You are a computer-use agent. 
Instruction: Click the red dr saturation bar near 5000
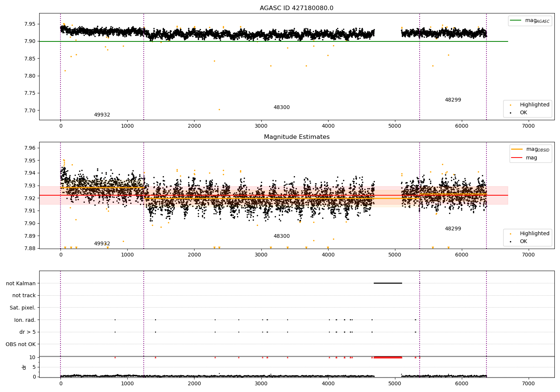pyautogui.click(x=388, y=357)
